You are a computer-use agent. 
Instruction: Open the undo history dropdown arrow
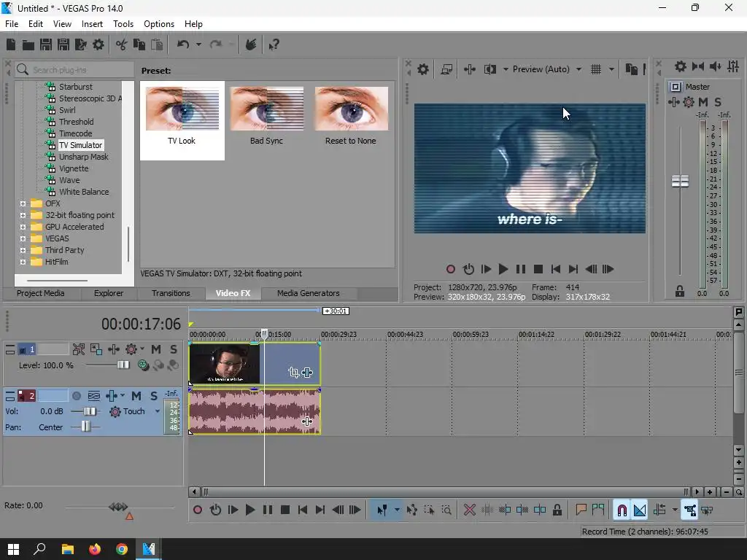pyautogui.click(x=198, y=44)
